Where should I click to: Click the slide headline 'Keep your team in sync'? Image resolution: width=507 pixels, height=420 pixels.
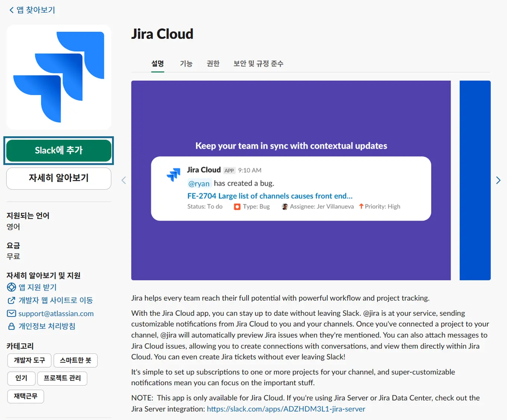[291, 146]
